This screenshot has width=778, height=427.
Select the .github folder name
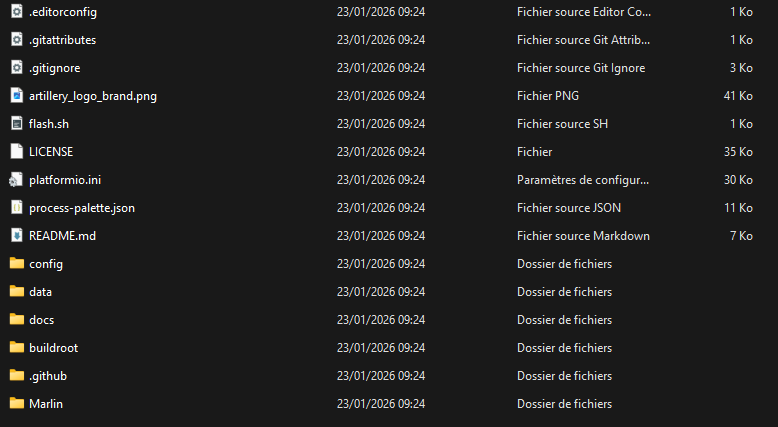(48, 376)
